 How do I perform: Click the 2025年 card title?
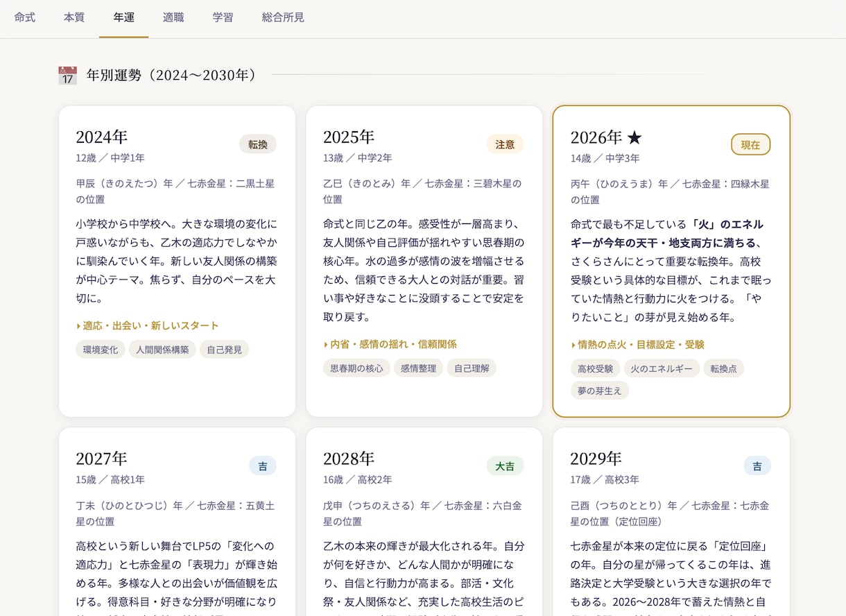click(x=349, y=137)
